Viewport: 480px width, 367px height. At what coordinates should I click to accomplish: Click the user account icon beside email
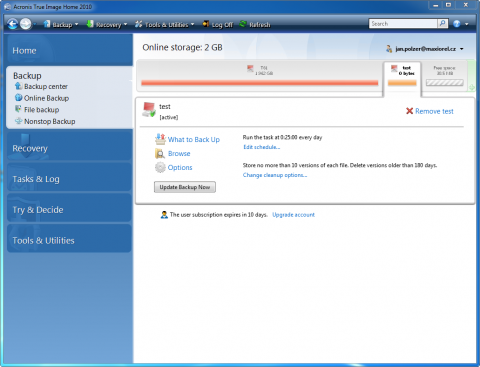[x=389, y=49]
